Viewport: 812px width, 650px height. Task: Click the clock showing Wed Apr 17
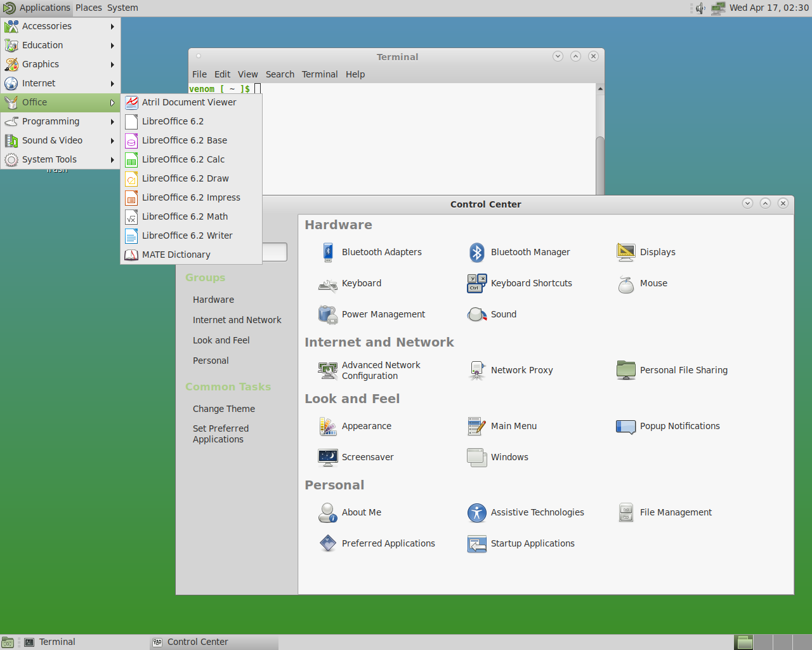(769, 8)
